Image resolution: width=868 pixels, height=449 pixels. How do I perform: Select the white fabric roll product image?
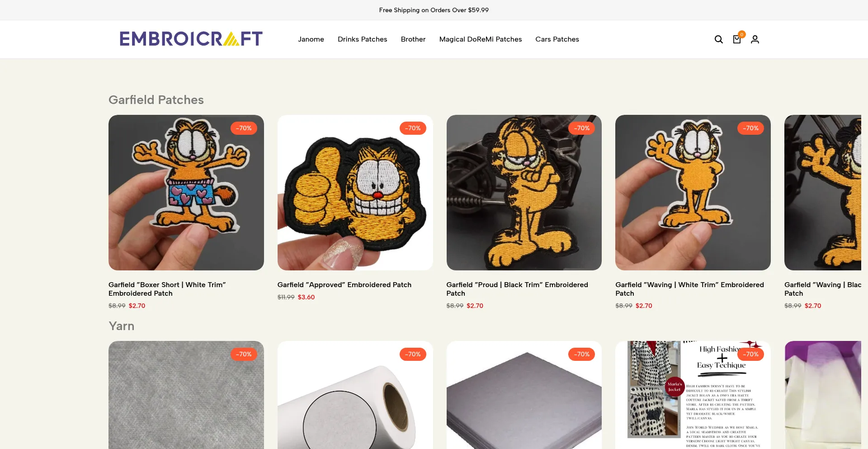point(355,395)
